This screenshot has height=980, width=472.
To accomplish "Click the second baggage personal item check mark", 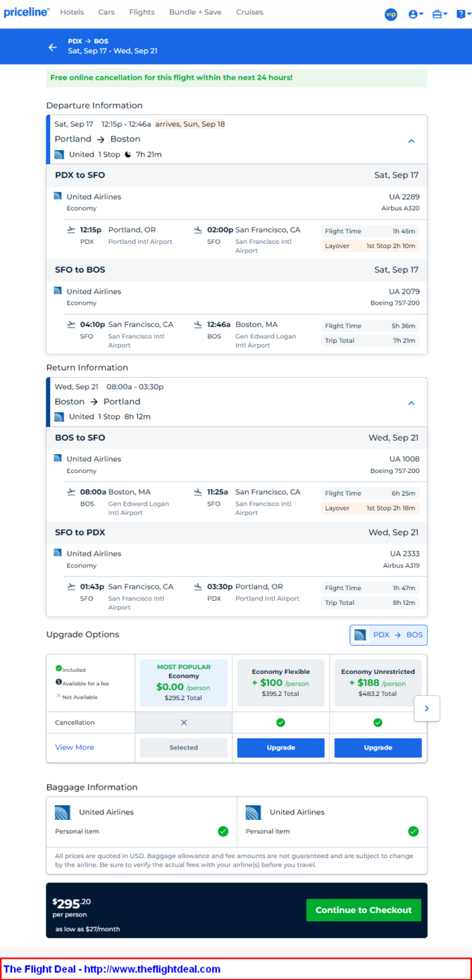I will 414,831.
